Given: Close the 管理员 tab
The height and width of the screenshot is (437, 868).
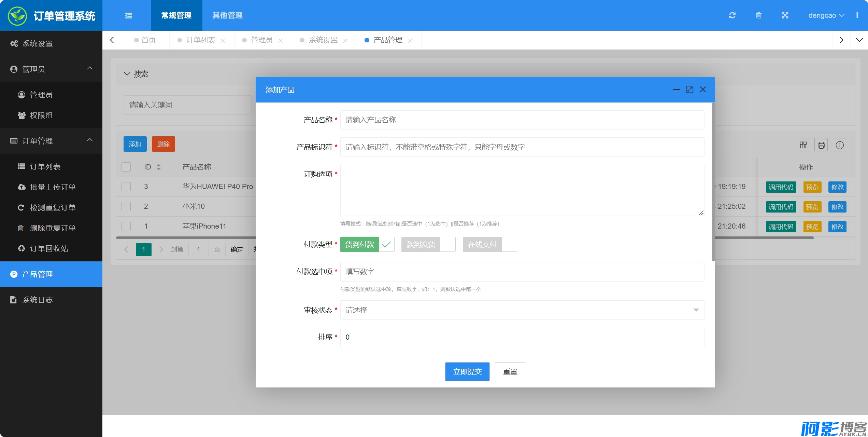Looking at the screenshot, I should pos(281,41).
